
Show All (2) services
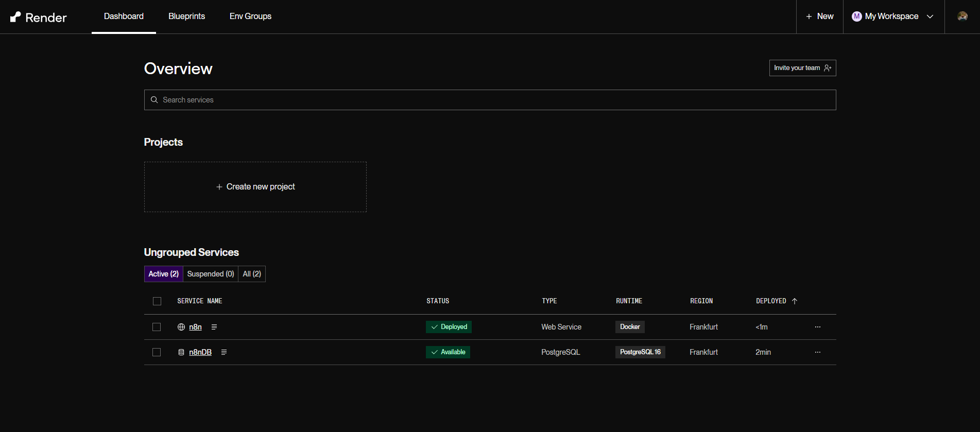click(252, 274)
